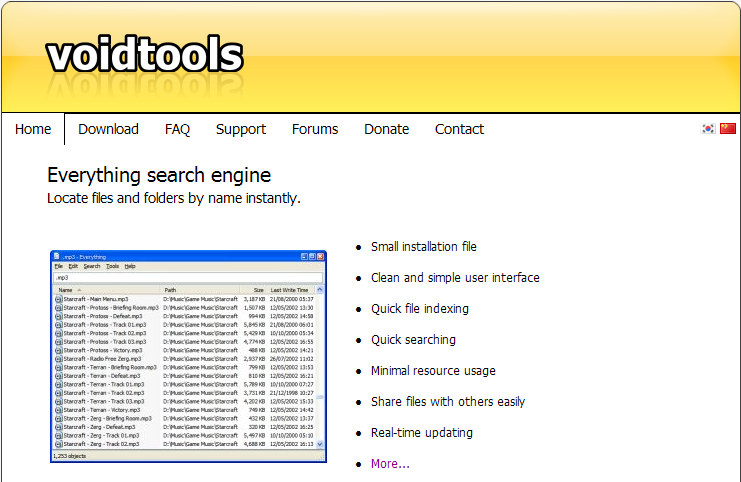Viewport: 741px width, 482px height.
Task: Follow the More... link
Action: click(x=390, y=464)
